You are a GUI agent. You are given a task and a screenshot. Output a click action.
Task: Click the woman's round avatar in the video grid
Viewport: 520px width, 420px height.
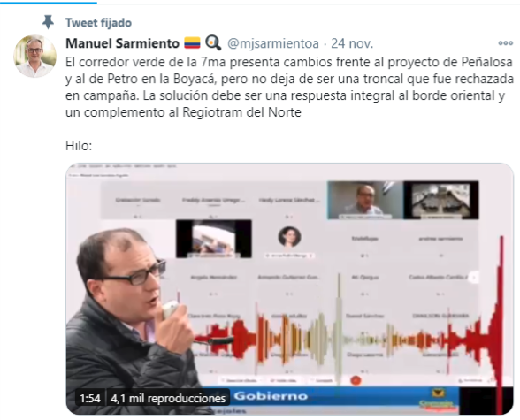289,237
